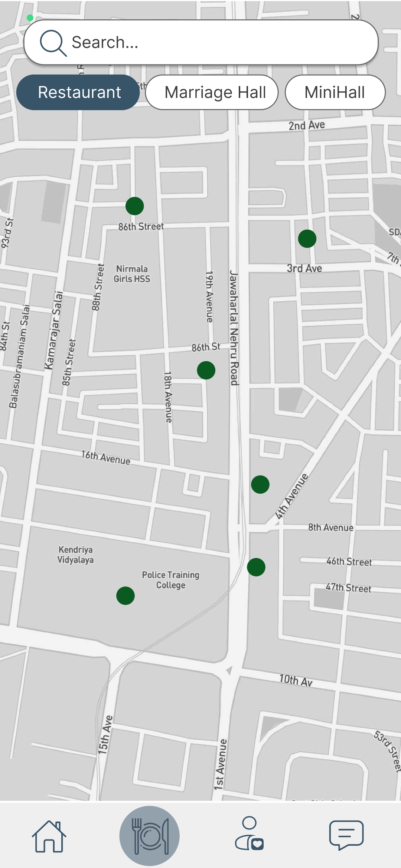Open the profile favorites tab icon
401x868 pixels.
coord(249,833)
